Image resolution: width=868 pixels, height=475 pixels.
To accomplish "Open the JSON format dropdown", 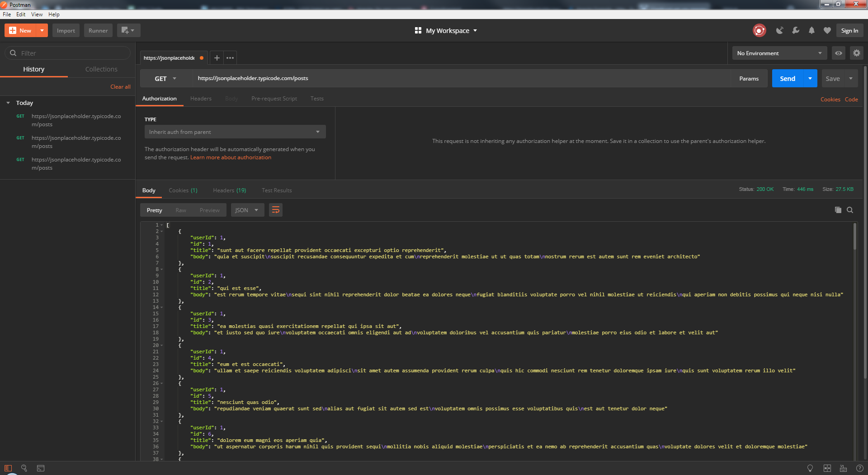I will pyautogui.click(x=247, y=210).
